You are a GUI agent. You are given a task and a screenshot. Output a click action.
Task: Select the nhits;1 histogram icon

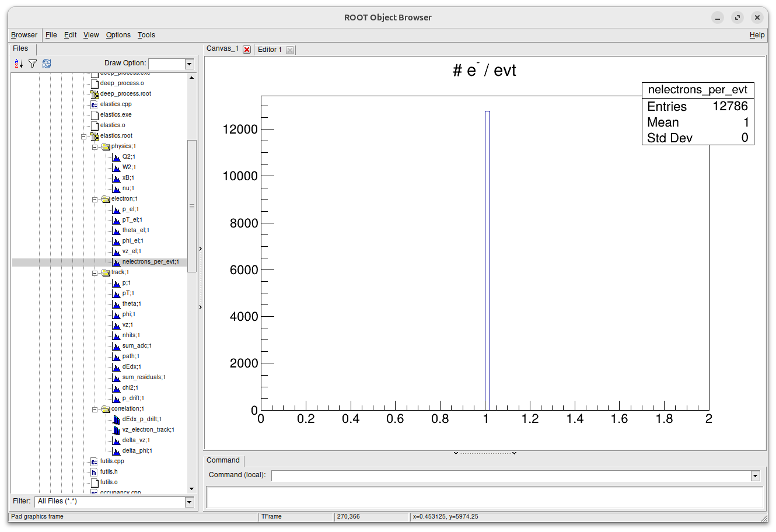[x=117, y=335]
